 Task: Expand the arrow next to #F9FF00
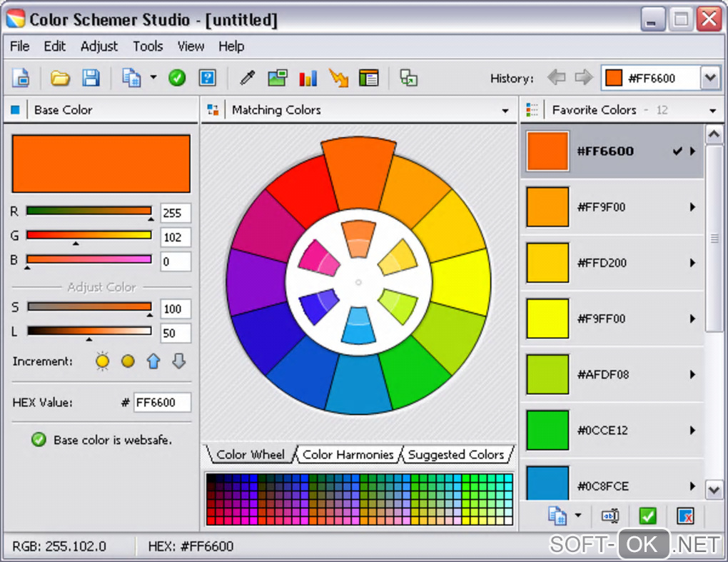point(693,318)
